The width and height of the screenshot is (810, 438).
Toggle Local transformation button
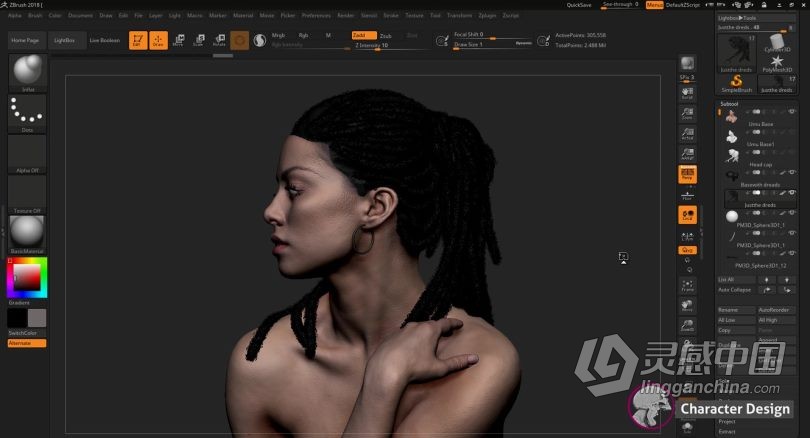click(687, 215)
